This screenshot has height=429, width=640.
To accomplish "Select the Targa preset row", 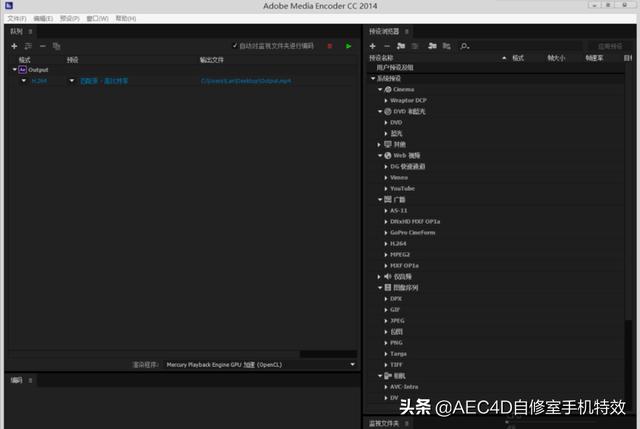I will click(398, 353).
